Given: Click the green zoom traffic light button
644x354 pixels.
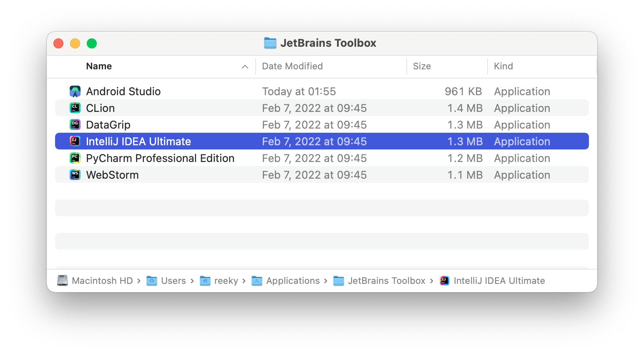Looking at the screenshot, I should pyautogui.click(x=92, y=43).
